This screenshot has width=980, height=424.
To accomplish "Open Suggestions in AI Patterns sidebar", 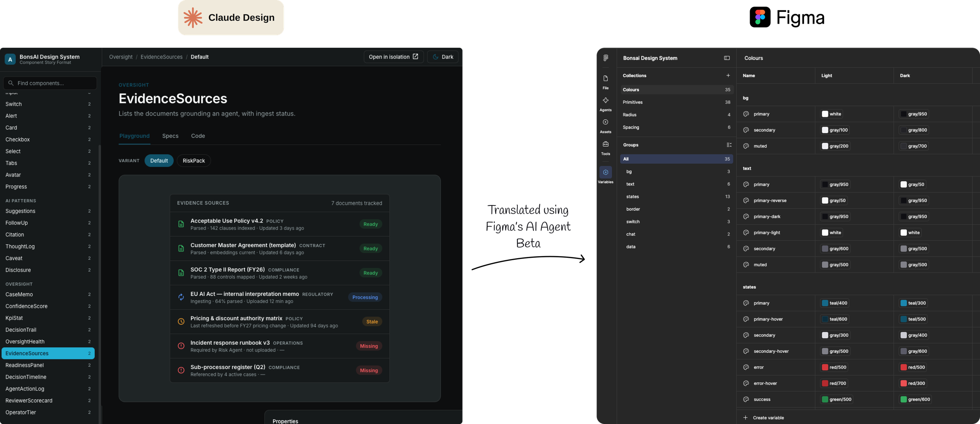I will pyautogui.click(x=48, y=211).
